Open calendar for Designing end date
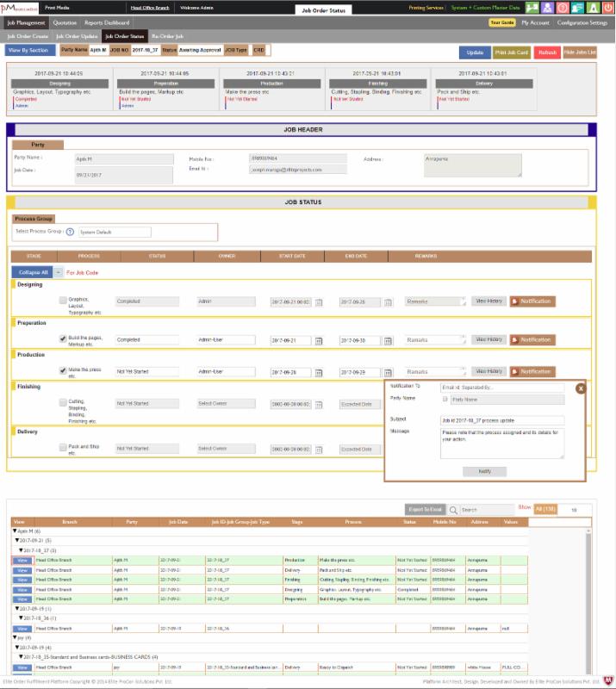Image resolution: width=616 pixels, height=689 pixels. pyautogui.click(x=388, y=302)
